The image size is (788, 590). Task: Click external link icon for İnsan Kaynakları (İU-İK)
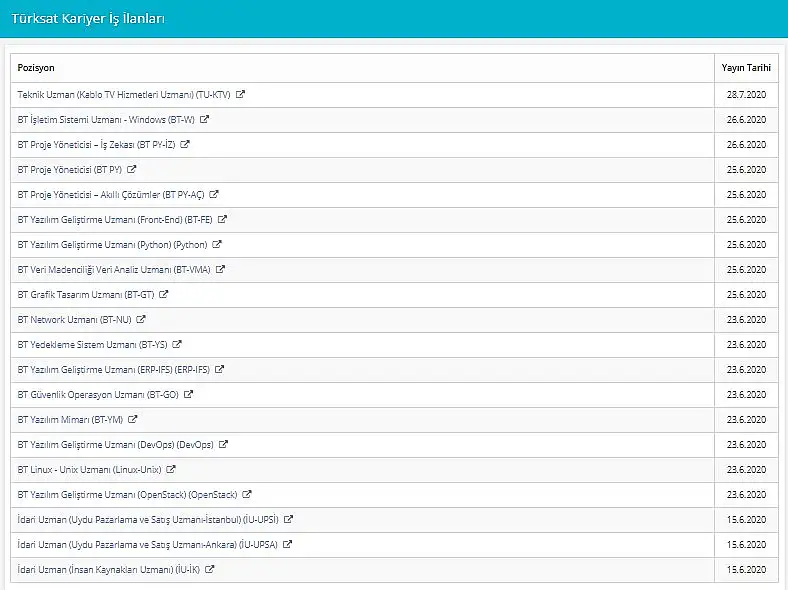click(210, 569)
